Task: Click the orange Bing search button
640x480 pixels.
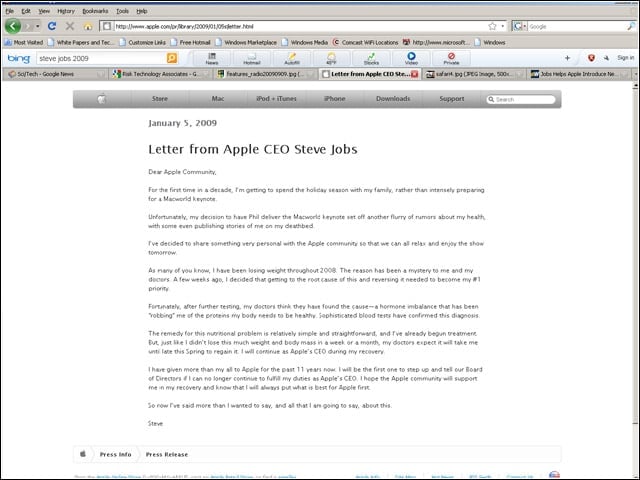Action: (x=172, y=58)
